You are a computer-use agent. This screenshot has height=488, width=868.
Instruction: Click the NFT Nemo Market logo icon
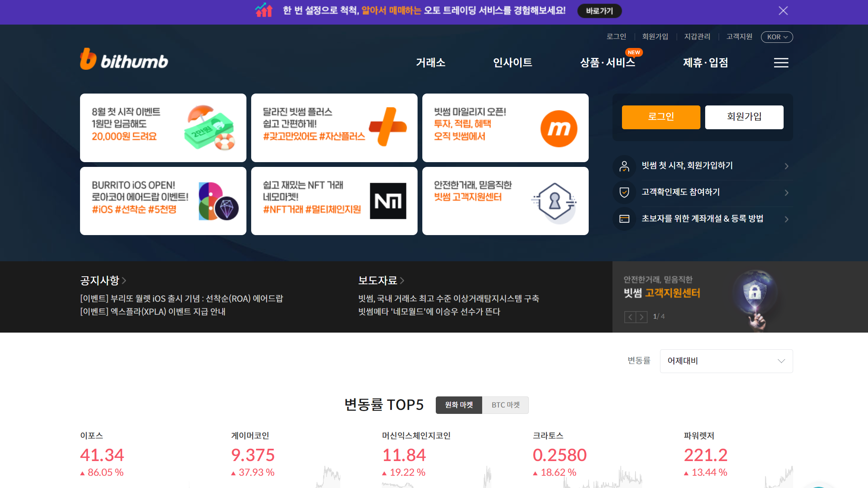click(x=388, y=201)
